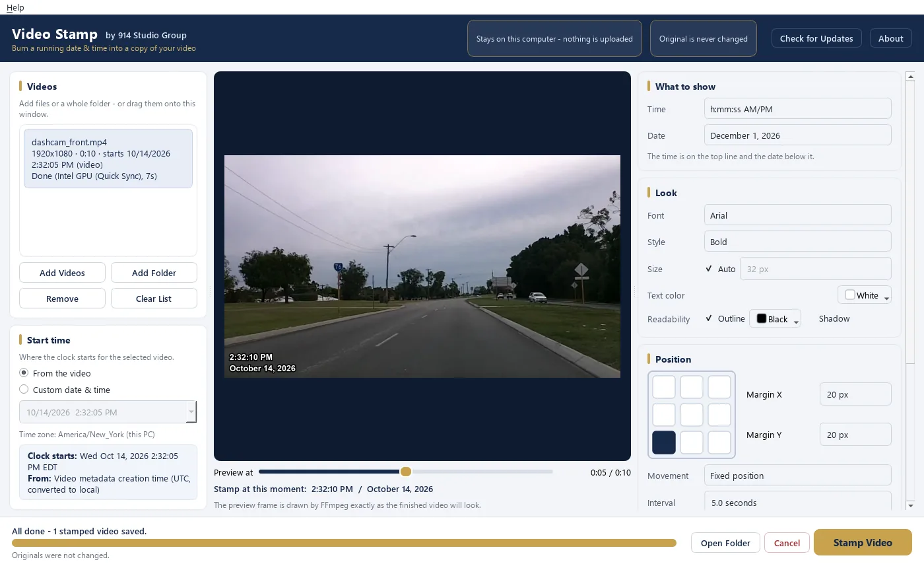The image size is (924, 568).
Task: Click the Add Folder button
Action: 154,273
